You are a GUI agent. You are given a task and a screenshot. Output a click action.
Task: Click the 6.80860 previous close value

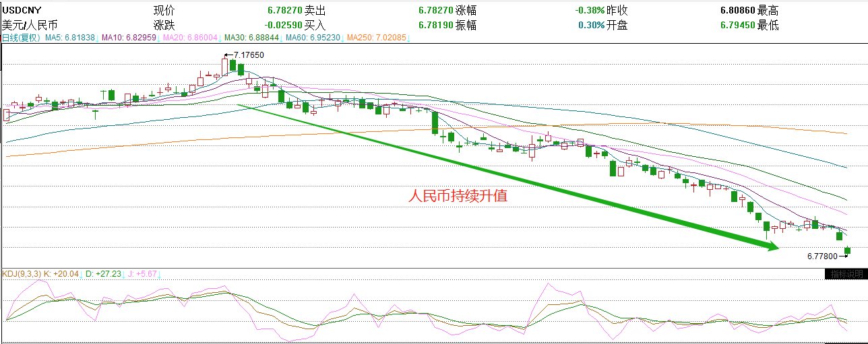(x=739, y=11)
